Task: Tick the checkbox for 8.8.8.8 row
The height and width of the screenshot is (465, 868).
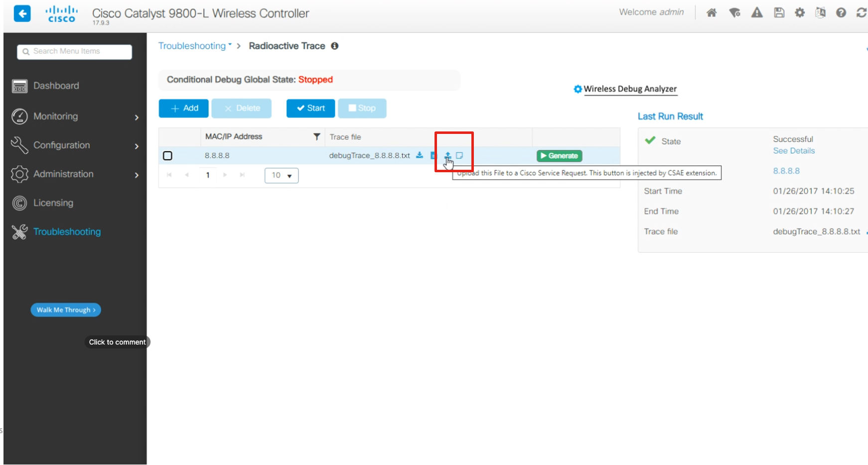Action: pos(167,156)
